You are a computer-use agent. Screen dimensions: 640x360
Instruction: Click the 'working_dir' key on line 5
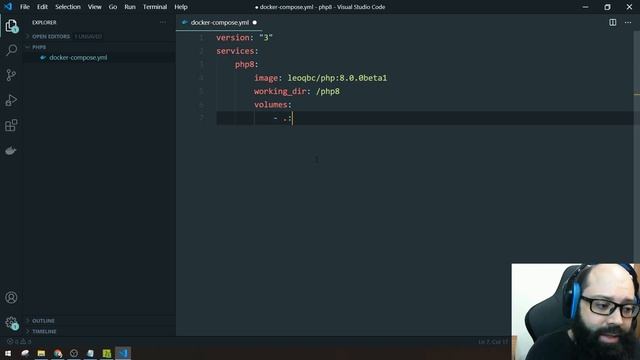tap(280, 91)
